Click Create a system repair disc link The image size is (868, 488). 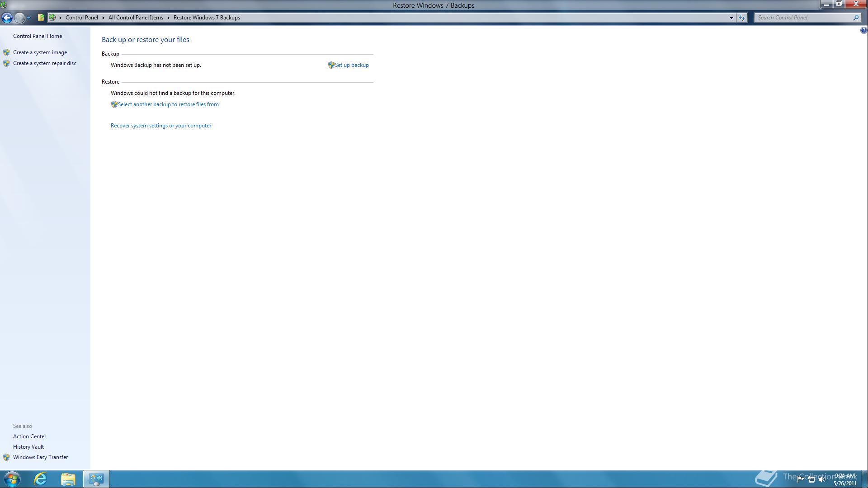[x=45, y=63]
